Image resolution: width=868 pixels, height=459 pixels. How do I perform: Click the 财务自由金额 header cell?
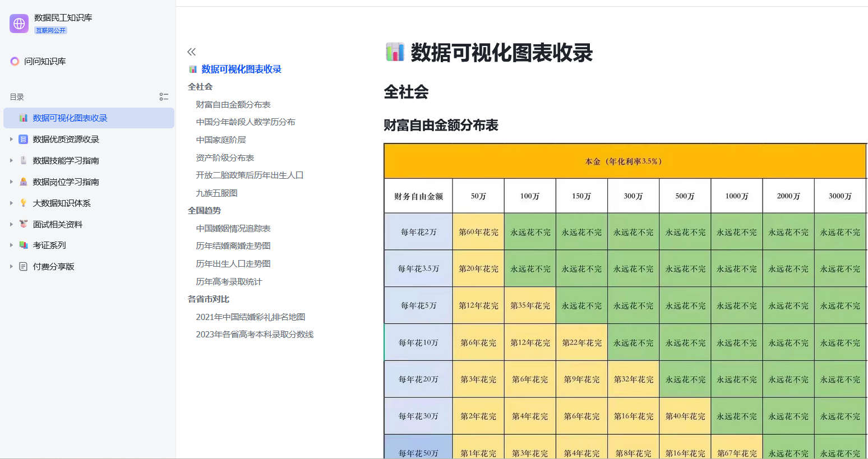(x=418, y=196)
